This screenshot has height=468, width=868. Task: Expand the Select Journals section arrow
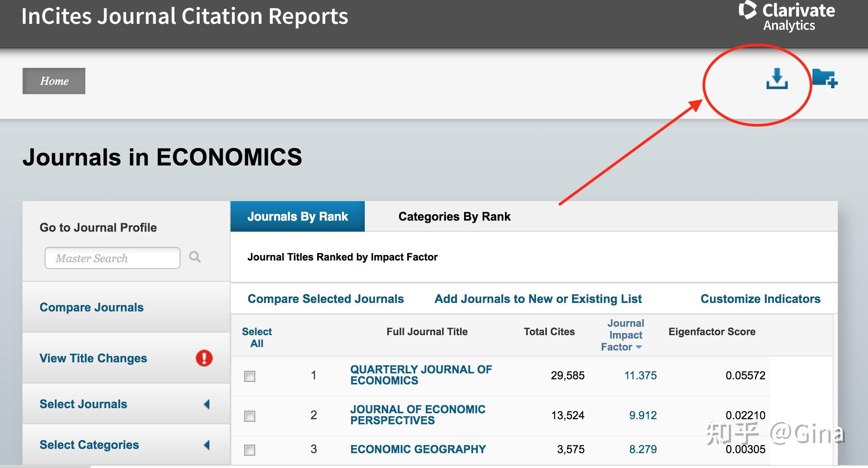click(207, 404)
